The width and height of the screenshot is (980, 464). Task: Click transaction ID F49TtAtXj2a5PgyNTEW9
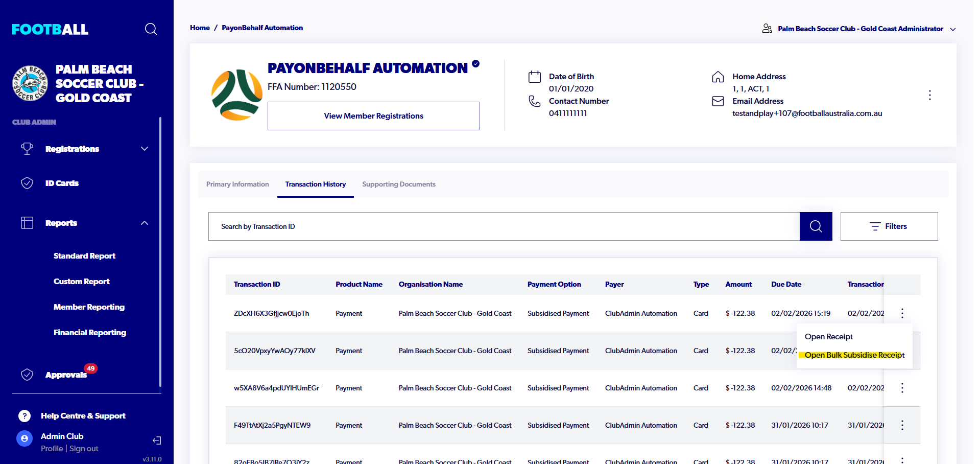click(x=272, y=425)
